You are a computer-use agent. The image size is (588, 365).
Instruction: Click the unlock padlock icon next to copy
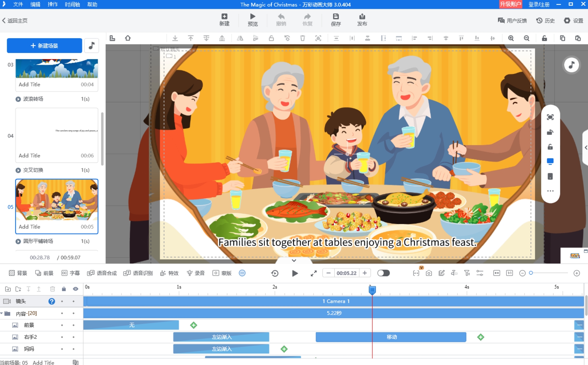(x=545, y=38)
